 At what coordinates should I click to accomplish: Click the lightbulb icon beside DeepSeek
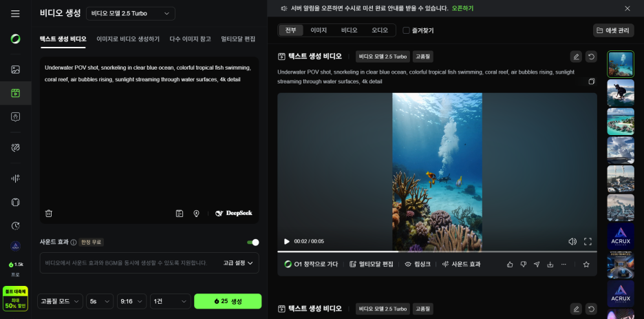point(196,214)
